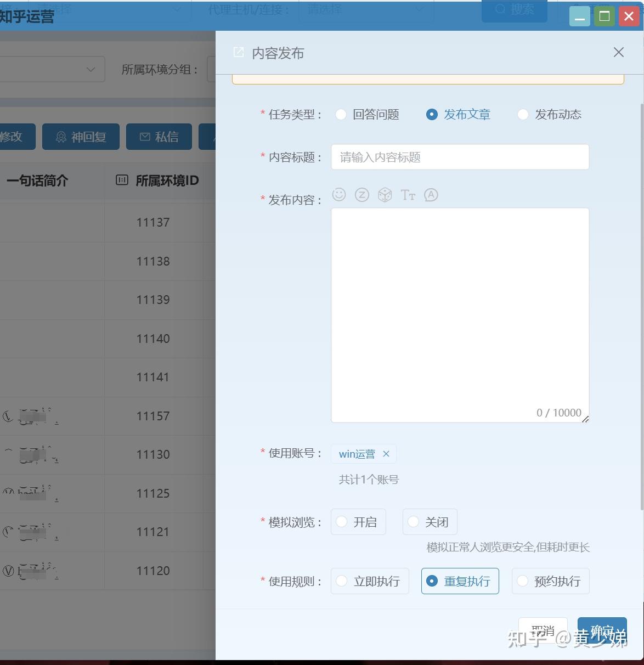Choose the 预约执行 usage rule
Viewport: 644px width, 665px height.
(x=551, y=581)
